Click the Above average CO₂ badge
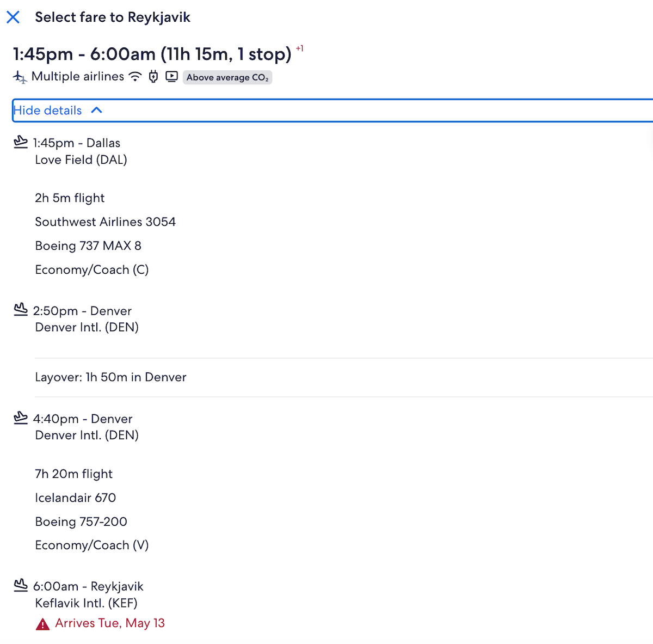653x644 pixels. [x=227, y=77]
